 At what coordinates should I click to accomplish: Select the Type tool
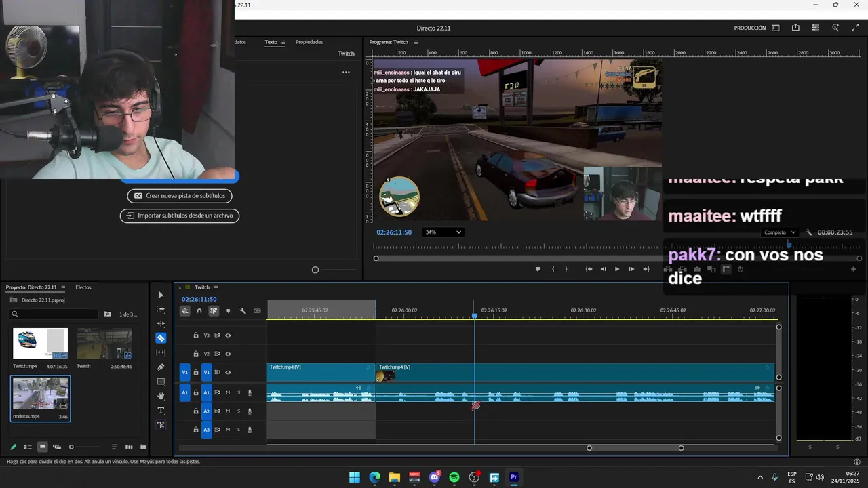pos(161,411)
